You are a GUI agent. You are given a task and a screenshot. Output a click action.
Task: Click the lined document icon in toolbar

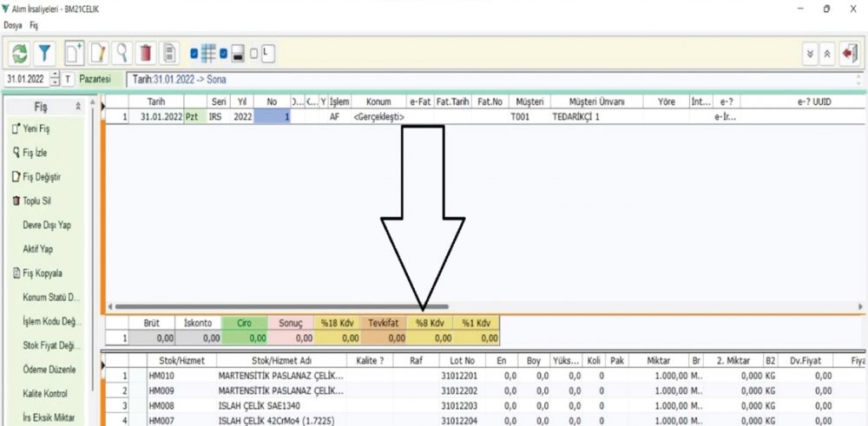pos(170,53)
